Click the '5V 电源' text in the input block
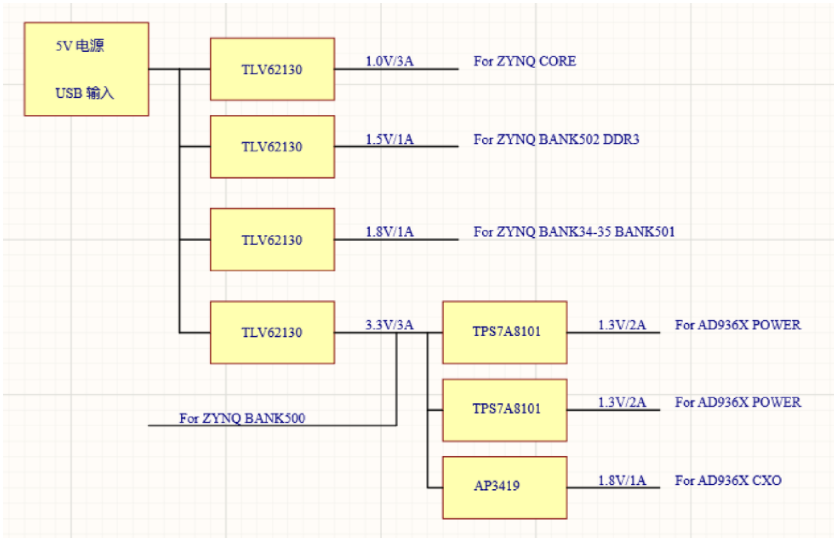This screenshot has height=539, width=834. pos(80,46)
